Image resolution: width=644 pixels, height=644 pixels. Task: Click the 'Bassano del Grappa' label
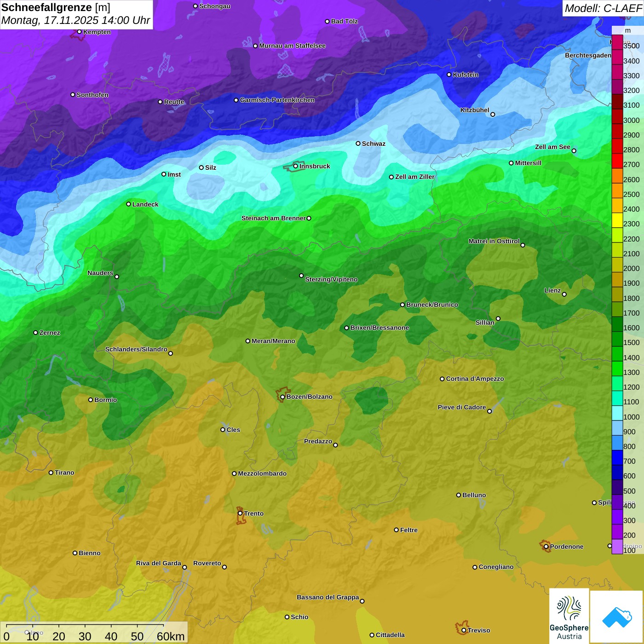pos(328,597)
